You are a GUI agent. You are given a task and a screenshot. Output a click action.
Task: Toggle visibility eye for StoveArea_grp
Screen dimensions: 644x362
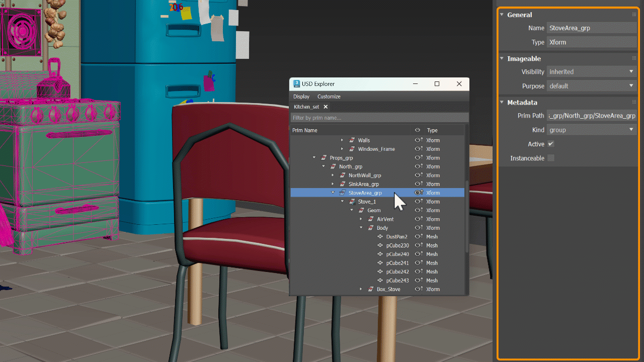pyautogui.click(x=417, y=193)
